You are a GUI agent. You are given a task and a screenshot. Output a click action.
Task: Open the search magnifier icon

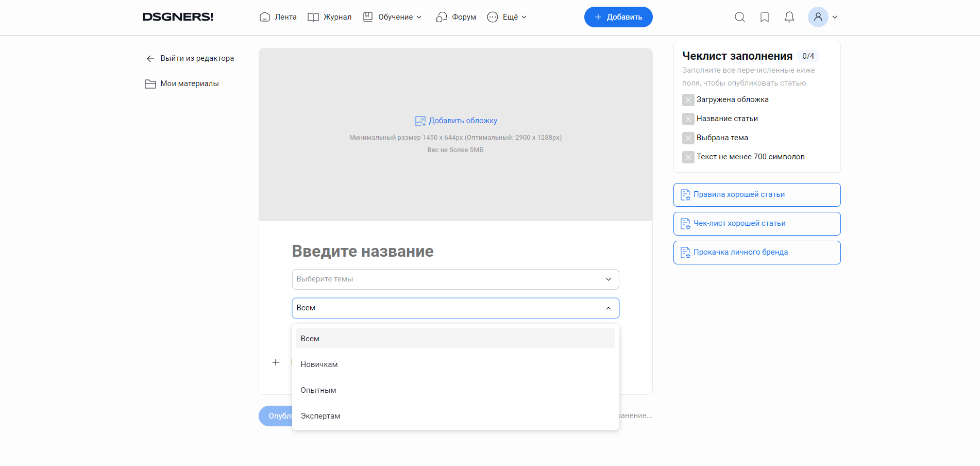pyautogui.click(x=739, y=17)
